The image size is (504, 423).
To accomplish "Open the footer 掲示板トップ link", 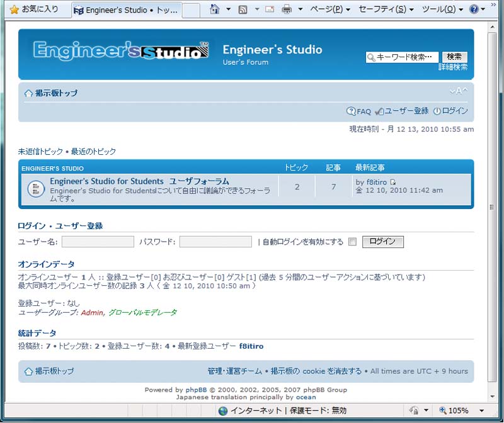I will (x=54, y=371).
